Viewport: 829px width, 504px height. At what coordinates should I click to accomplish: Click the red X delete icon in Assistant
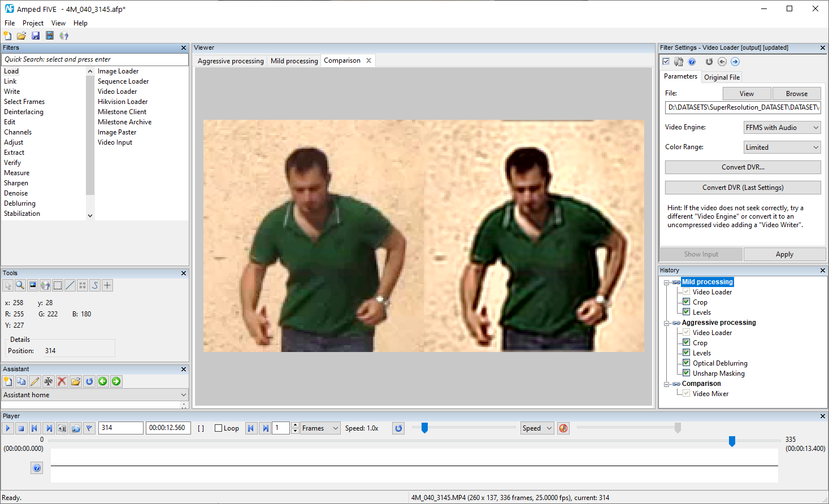[62, 381]
